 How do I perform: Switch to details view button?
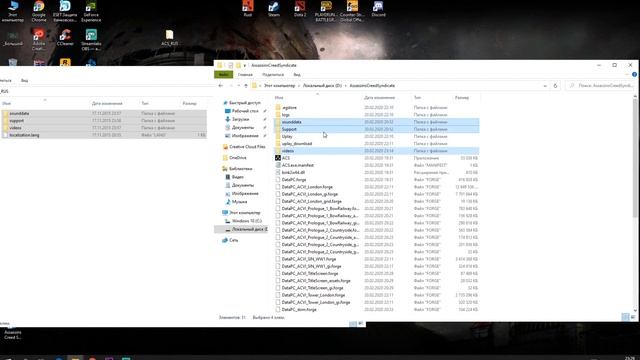(x=625, y=317)
